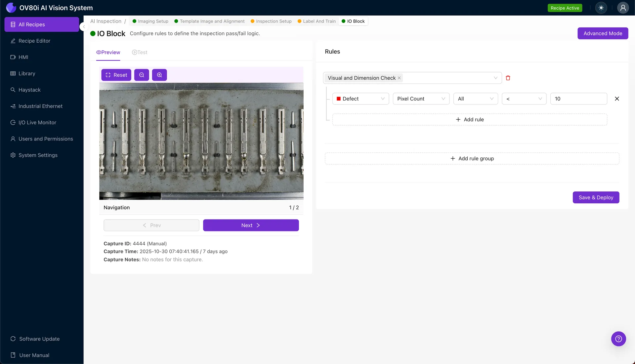Click the red defect color swatch
This screenshot has width=635, height=364.
click(338, 99)
